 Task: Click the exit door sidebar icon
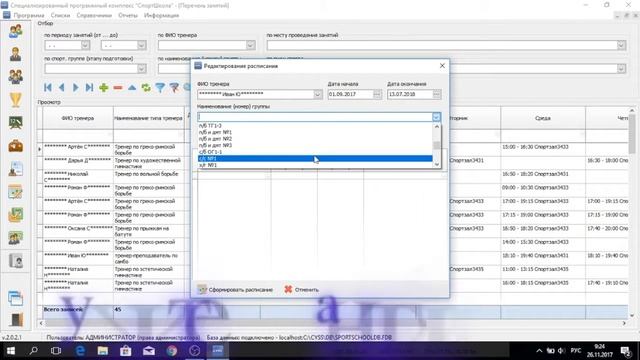click(16, 320)
